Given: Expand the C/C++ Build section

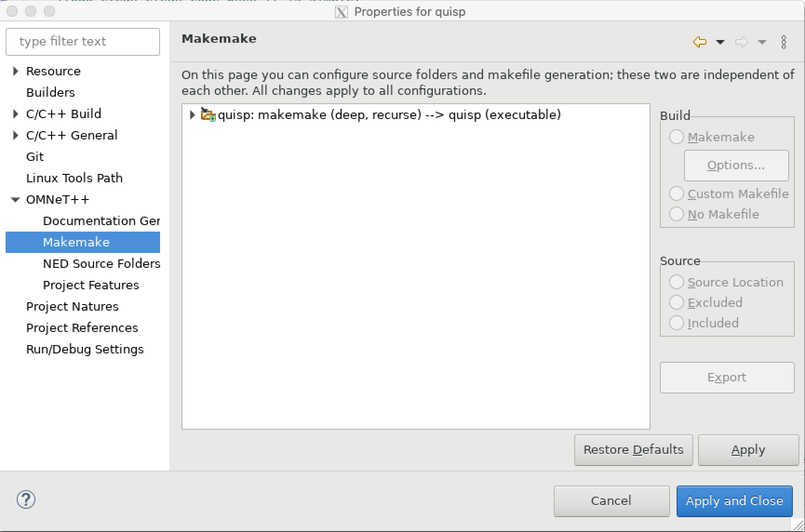Looking at the screenshot, I should point(14,113).
